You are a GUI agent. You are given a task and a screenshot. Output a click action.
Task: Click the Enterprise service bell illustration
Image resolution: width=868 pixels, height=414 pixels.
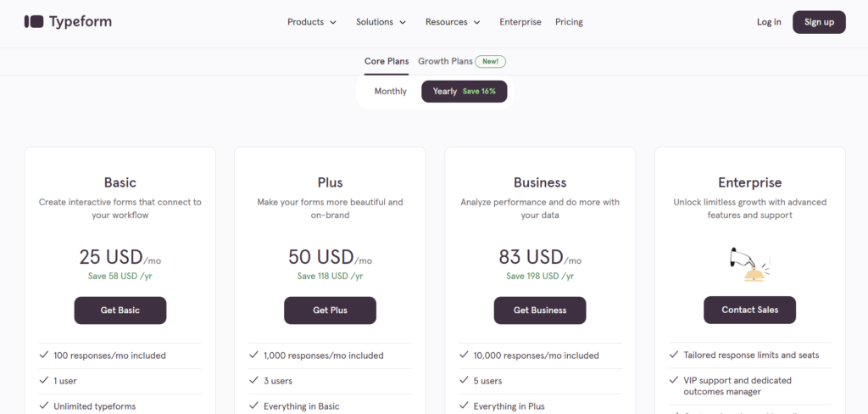point(749,265)
